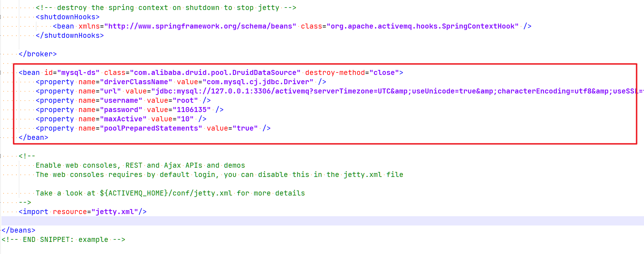Place cursor in the username value root

point(185,101)
